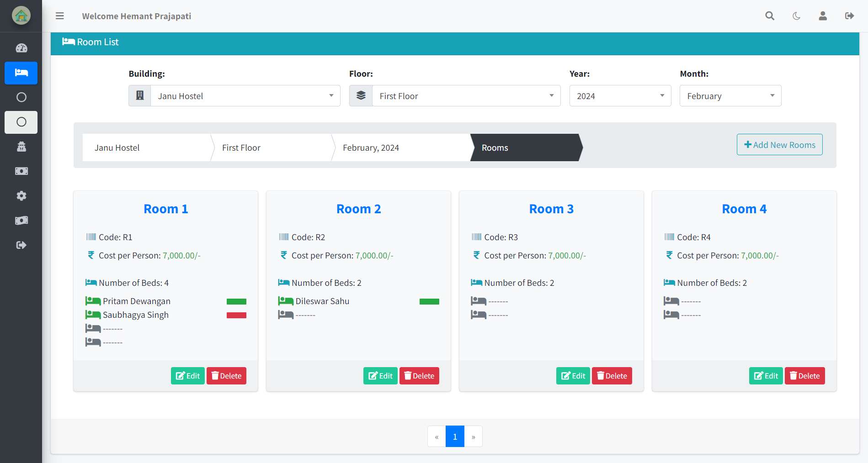The height and width of the screenshot is (463, 868).
Task: Open the Building dropdown showing Janu Hostel
Action: [x=245, y=95]
